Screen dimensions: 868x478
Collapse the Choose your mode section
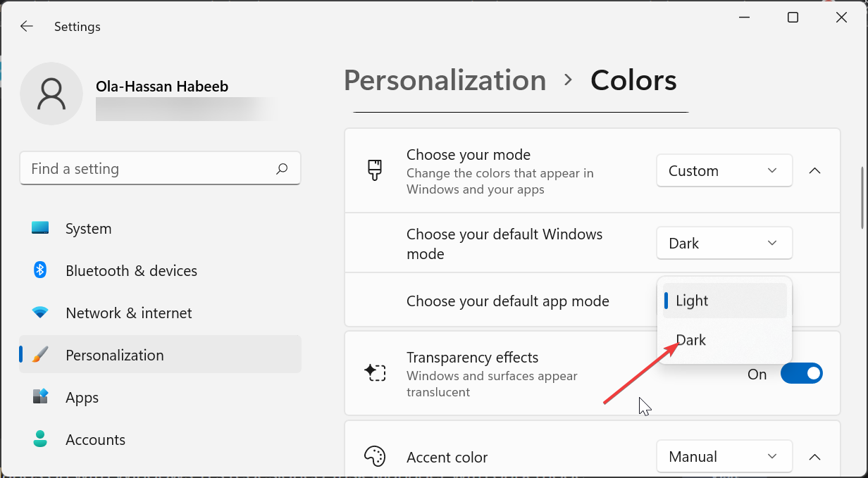pos(815,171)
